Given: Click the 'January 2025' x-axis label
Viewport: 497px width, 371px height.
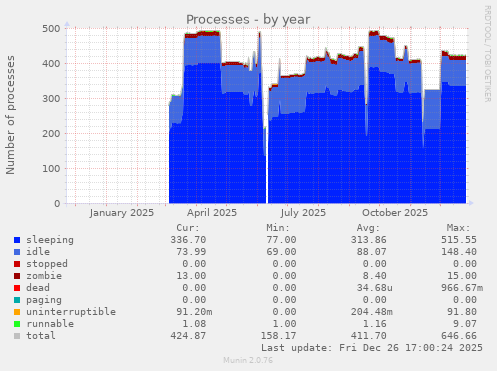Looking at the screenshot, I should coord(122,213).
